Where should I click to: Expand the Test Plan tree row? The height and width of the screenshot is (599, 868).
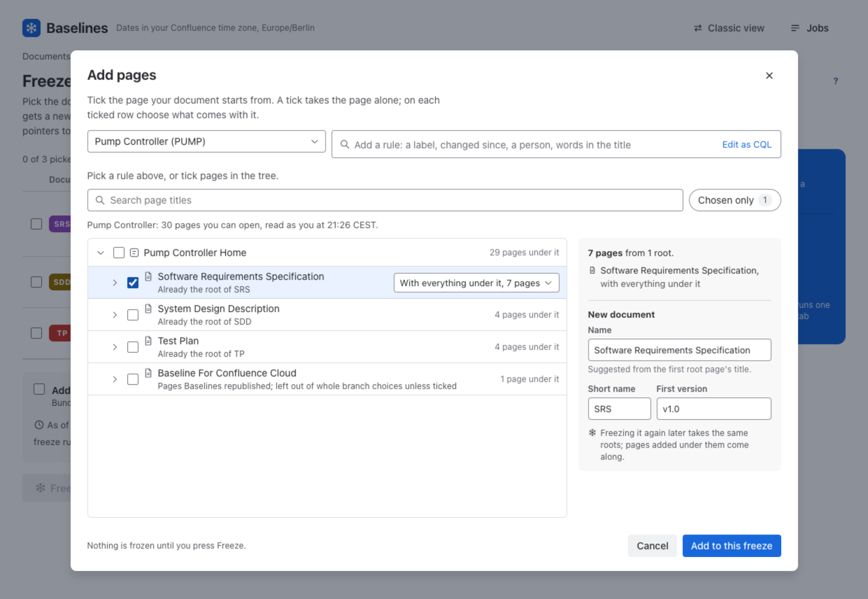coord(115,347)
